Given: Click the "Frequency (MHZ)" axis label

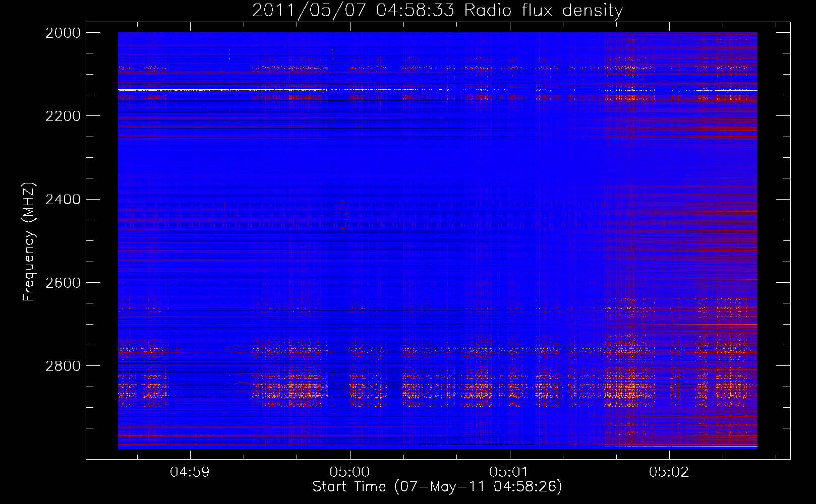Looking at the screenshot, I should pos(29,242).
